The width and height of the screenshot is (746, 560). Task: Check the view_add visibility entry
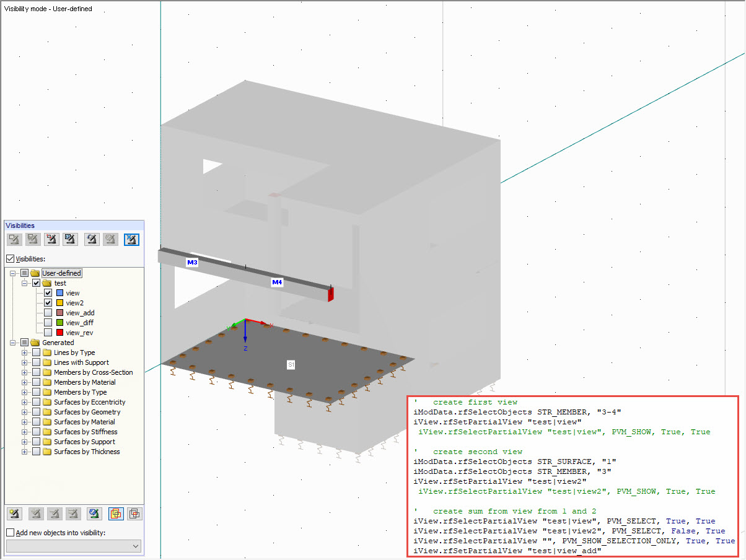(x=48, y=312)
